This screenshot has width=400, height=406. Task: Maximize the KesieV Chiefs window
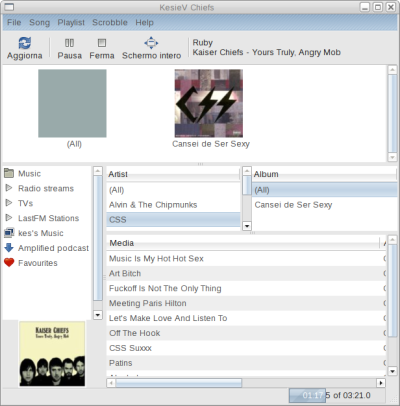[x=378, y=7]
